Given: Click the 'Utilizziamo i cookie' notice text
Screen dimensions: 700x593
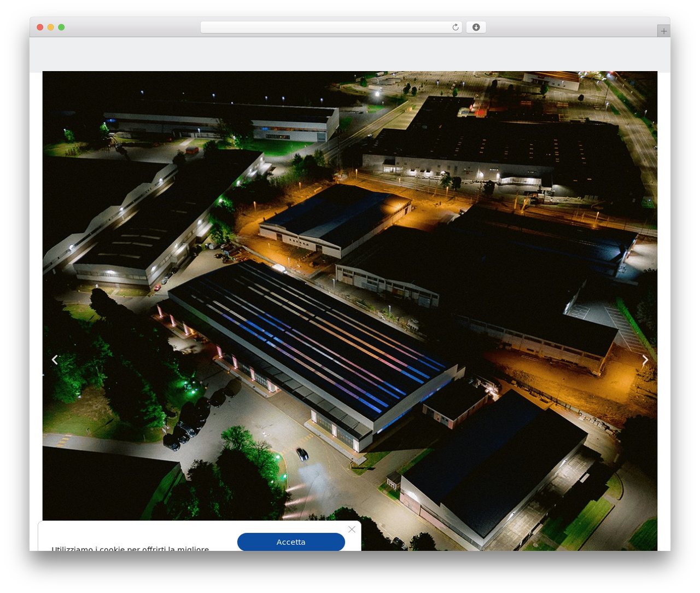Looking at the screenshot, I should 130,548.
